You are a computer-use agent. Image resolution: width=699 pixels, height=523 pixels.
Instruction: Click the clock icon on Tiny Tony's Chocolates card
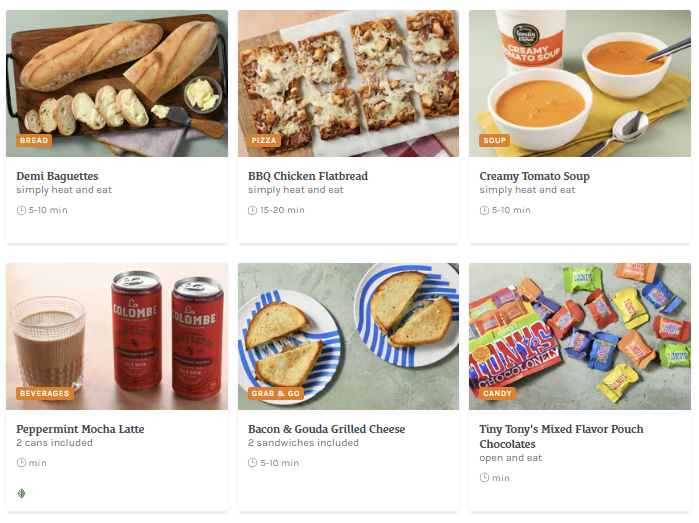point(484,478)
